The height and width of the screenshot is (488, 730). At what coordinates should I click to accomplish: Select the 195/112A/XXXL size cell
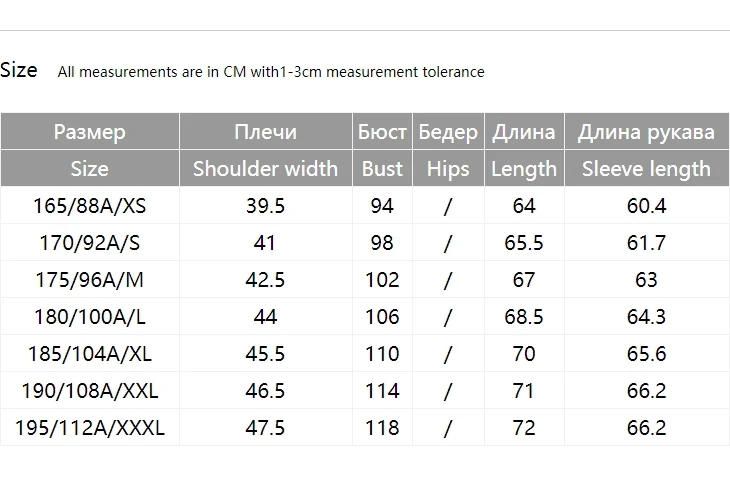click(x=90, y=428)
